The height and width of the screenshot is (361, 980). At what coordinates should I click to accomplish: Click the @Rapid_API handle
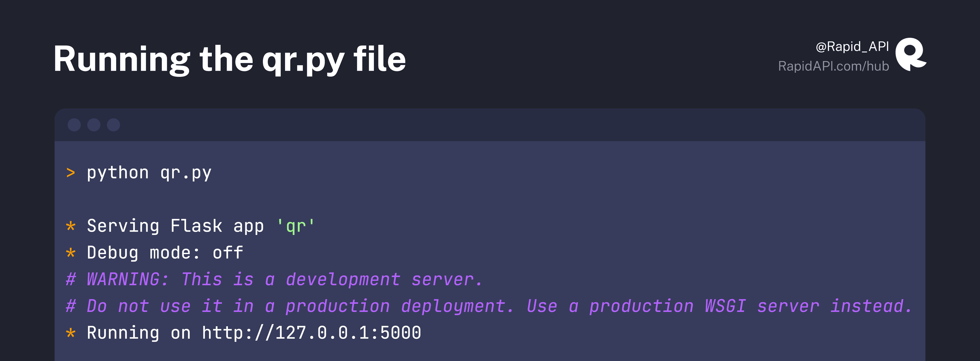click(852, 46)
